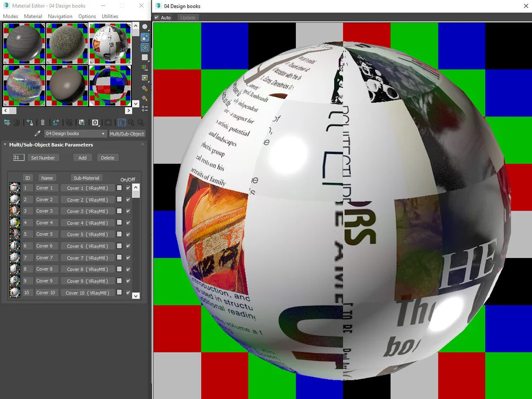Open the sample type sphere flyout
The image size is (532, 399).
point(145,27)
